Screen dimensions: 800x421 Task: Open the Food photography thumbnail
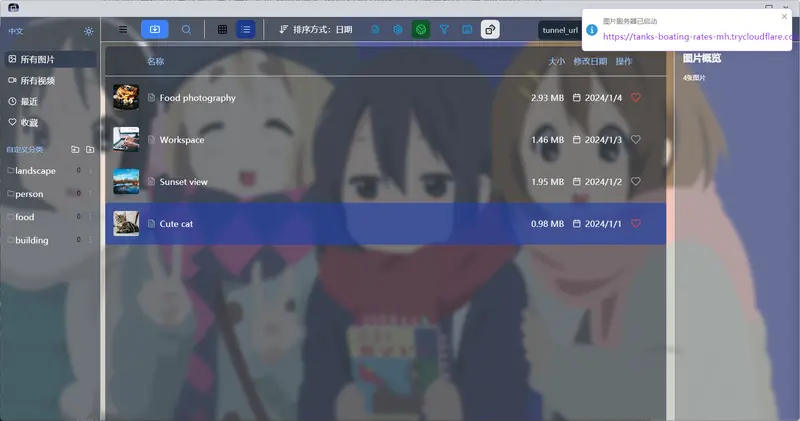(126, 97)
